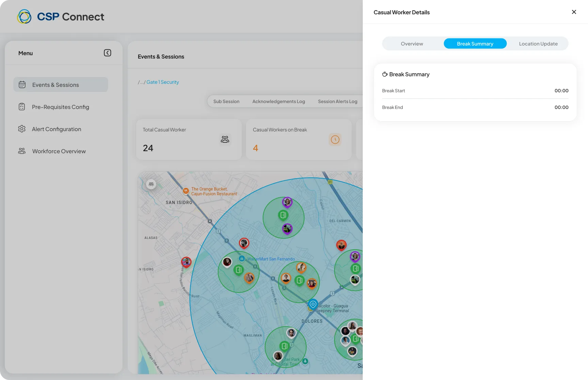Follow the Gate 1 Security breadcrumb link
Viewport: 588px width, 380px height.
pyautogui.click(x=163, y=82)
